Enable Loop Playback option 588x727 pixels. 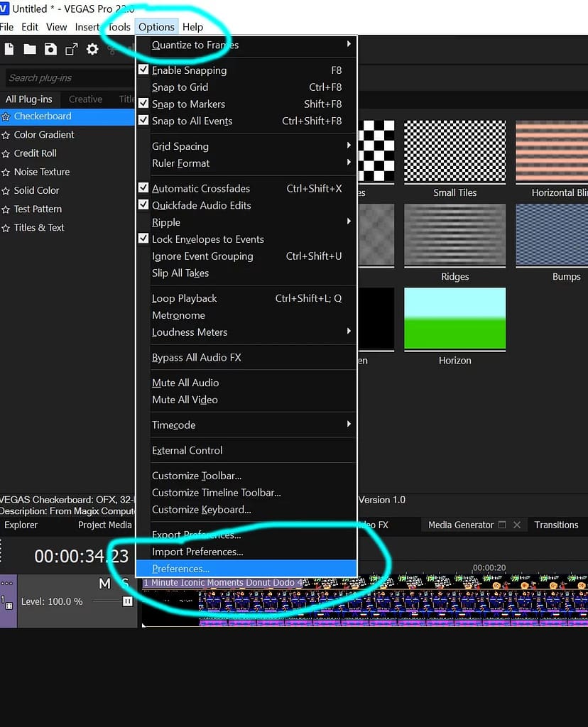pos(246,298)
